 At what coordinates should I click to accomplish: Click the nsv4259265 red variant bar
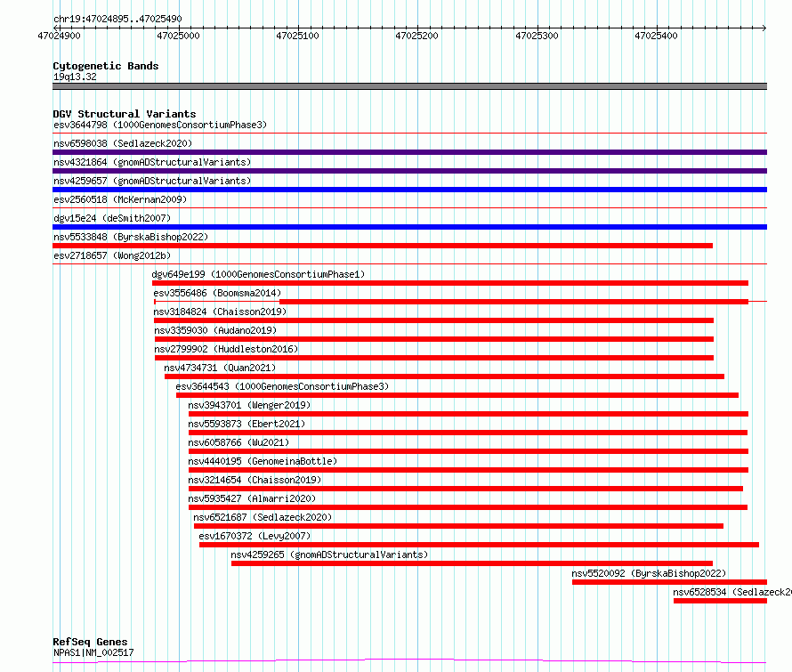coord(473,563)
